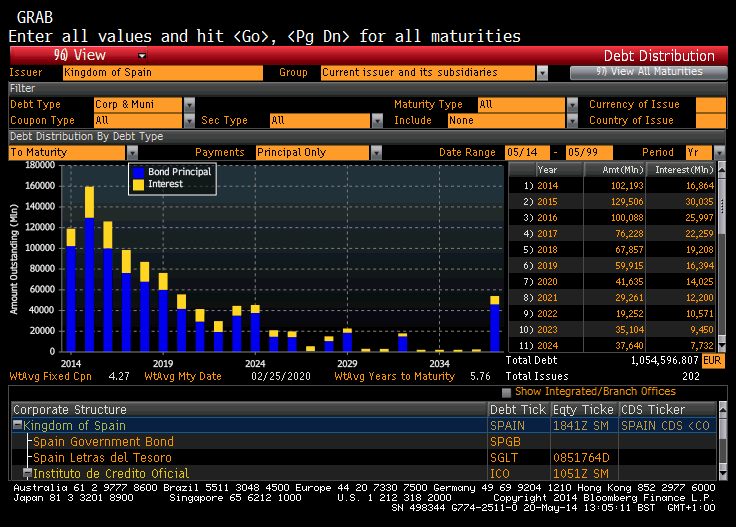Select the 2014 maturity row

612,186
